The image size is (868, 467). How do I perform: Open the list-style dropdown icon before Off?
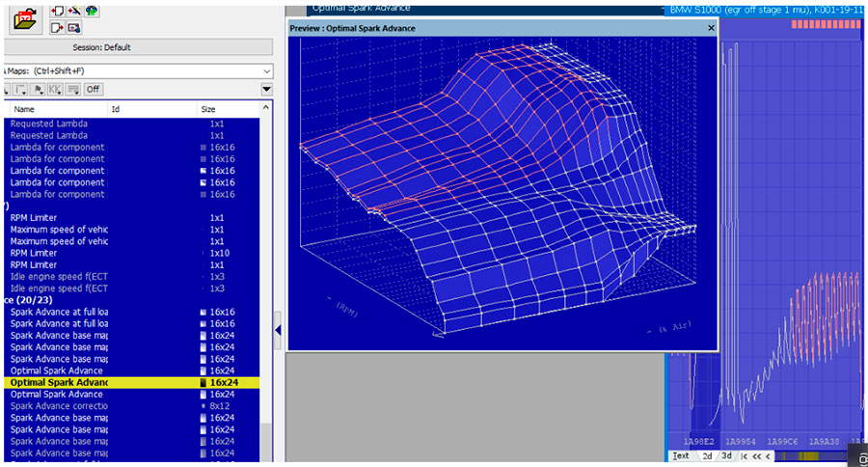tap(73, 89)
